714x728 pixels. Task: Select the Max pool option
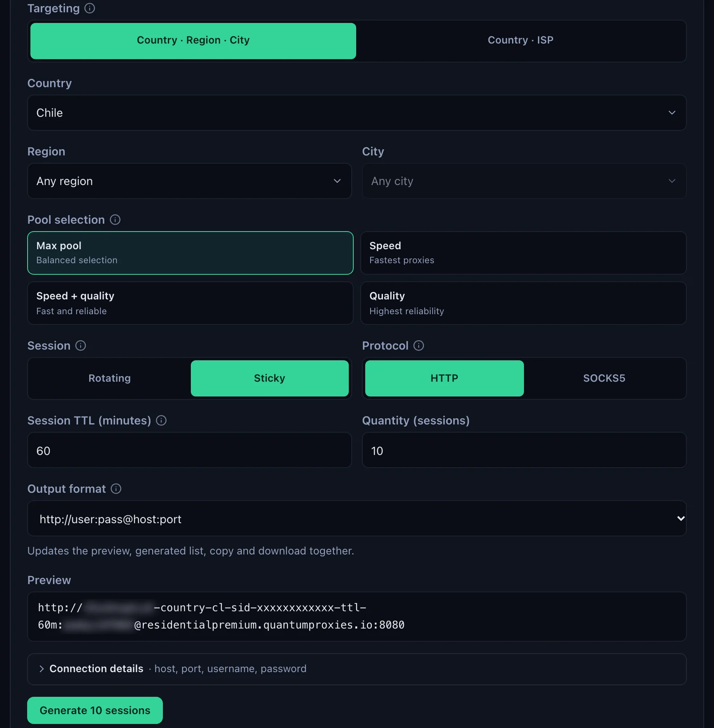(x=190, y=253)
